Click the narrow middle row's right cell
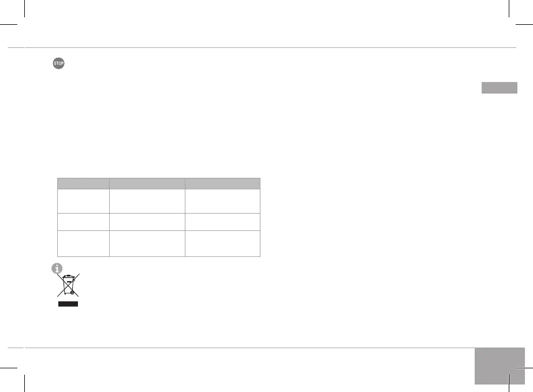Screen dimensions: 533x392 (x=222, y=221)
